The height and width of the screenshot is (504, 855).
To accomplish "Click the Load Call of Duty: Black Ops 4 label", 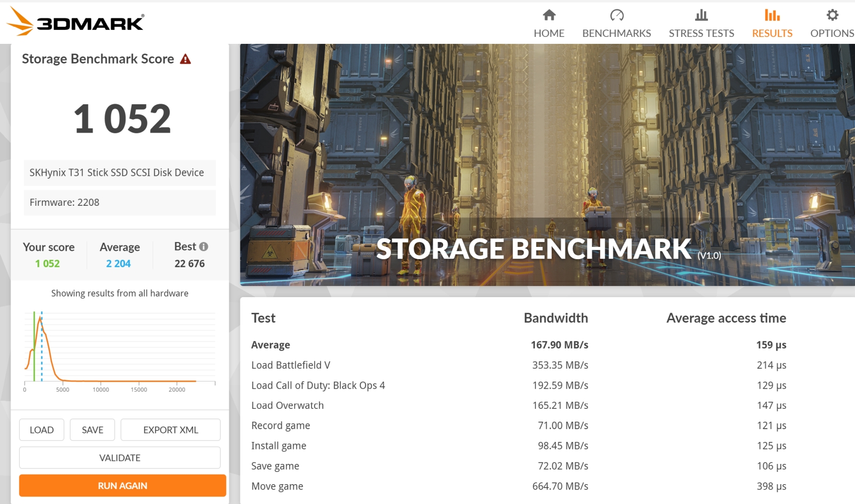I will 318,385.
